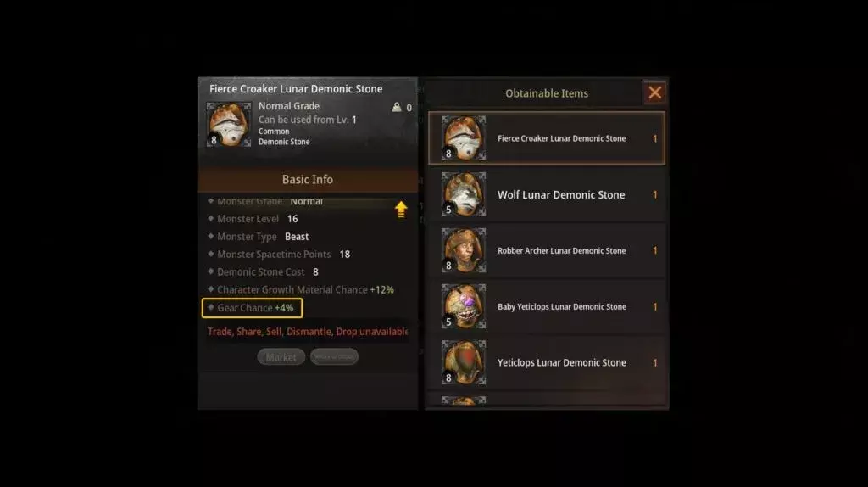Open the Basic Info tab header

point(307,180)
